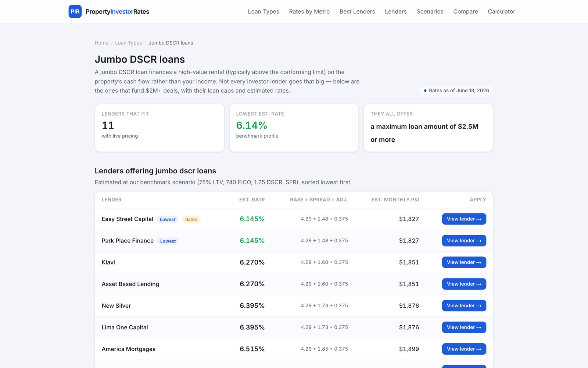The height and width of the screenshot is (368, 588).
Task: Open the Compare page
Action: [466, 11]
